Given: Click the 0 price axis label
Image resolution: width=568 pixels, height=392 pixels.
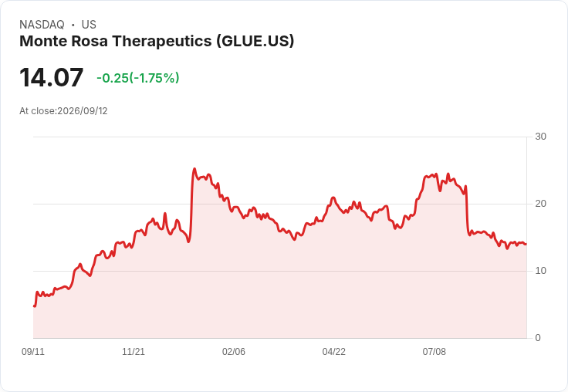Looking at the screenshot, I should point(538,338).
